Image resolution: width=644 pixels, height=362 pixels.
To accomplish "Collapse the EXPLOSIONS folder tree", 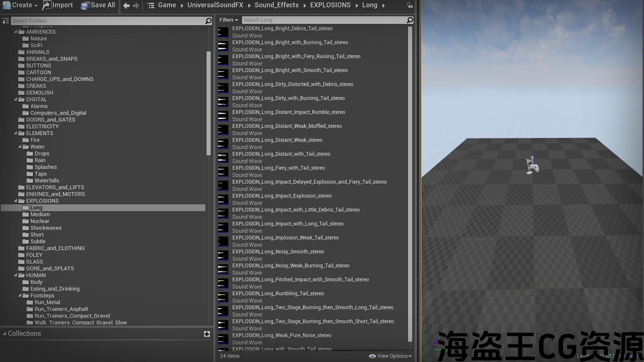I will [15, 201].
